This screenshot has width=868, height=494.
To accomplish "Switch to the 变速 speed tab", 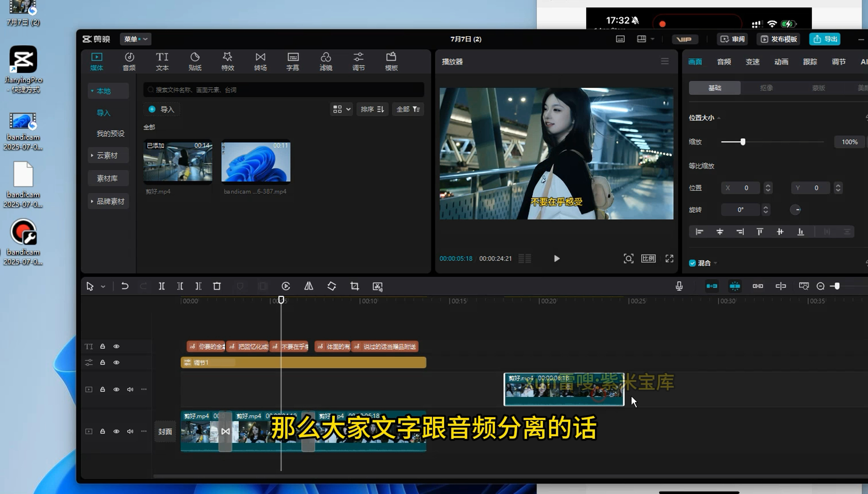I will 753,62.
